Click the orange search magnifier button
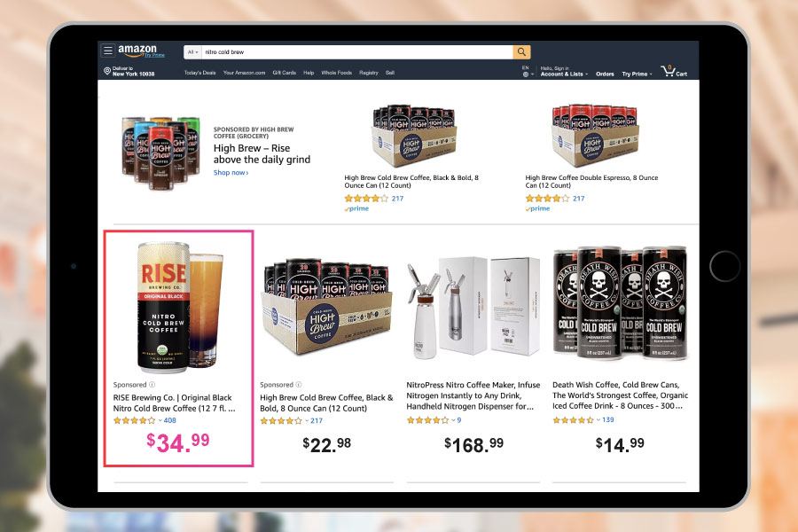Image resolution: width=798 pixels, height=532 pixels. [521, 52]
